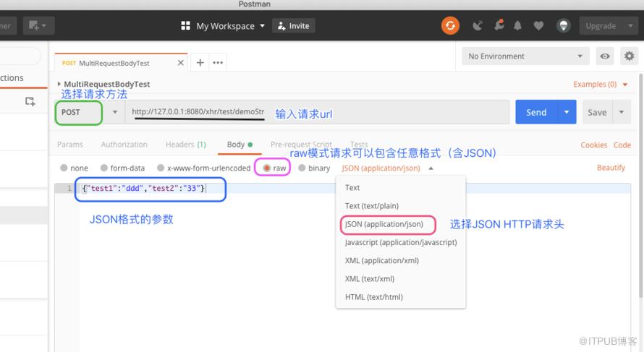
Task: Open the No Environment dropdown
Action: click(x=526, y=56)
